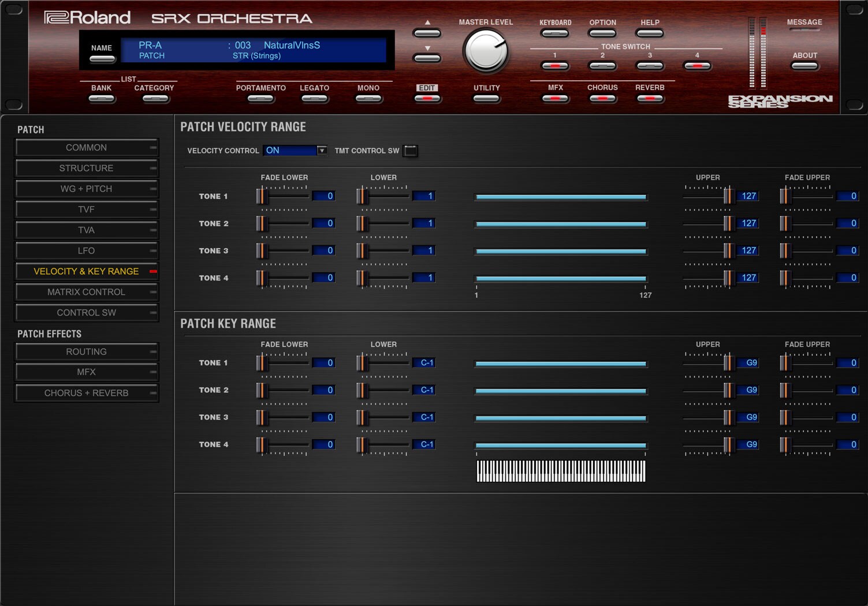The image size is (868, 606).
Task: Open the ROUTING effects tab
Action: point(87,351)
